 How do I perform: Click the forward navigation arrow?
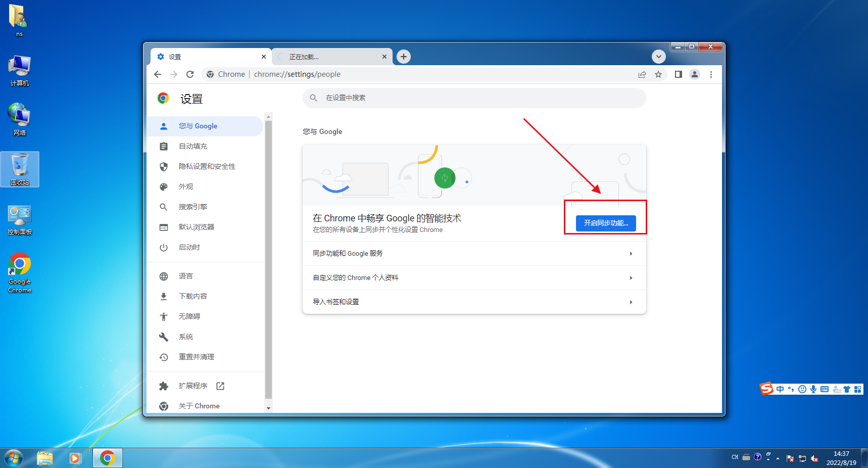click(174, 74)
